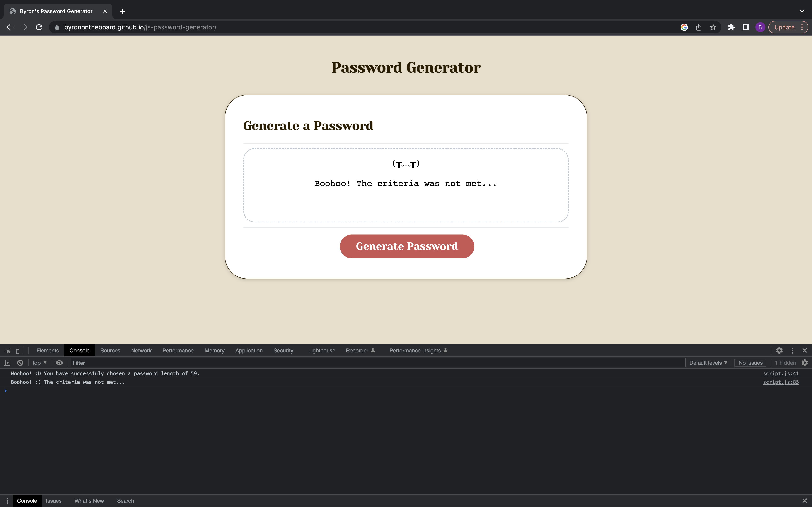Open the Elements tab

(48, 350)
